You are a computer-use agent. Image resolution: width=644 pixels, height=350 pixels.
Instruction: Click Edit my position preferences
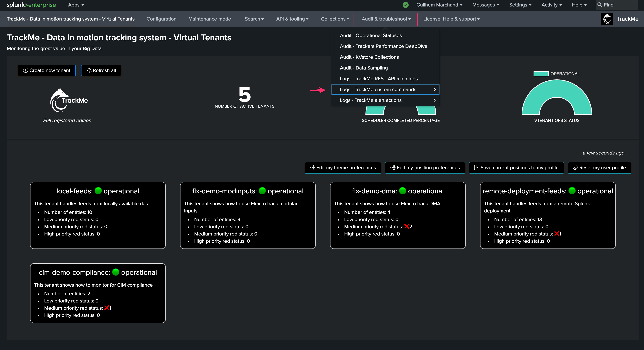pyautogui.click(x=425, y=168)
